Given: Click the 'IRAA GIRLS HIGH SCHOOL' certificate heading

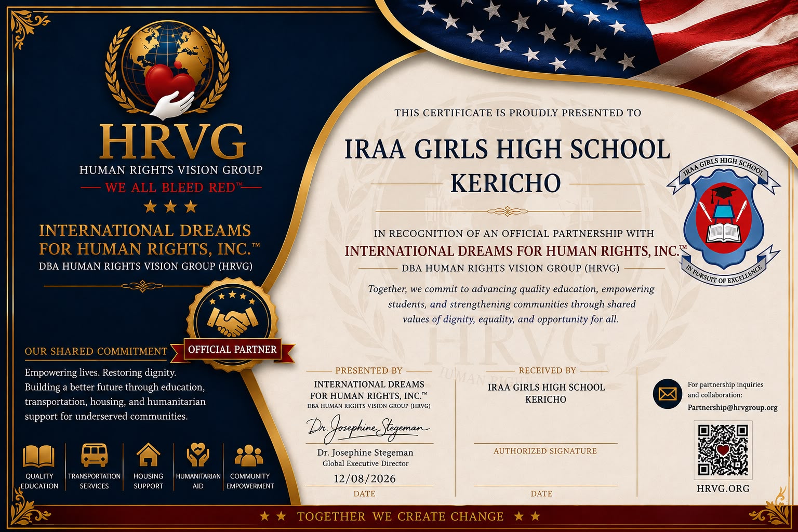Looking at the screenshot, I should [507, 150].
